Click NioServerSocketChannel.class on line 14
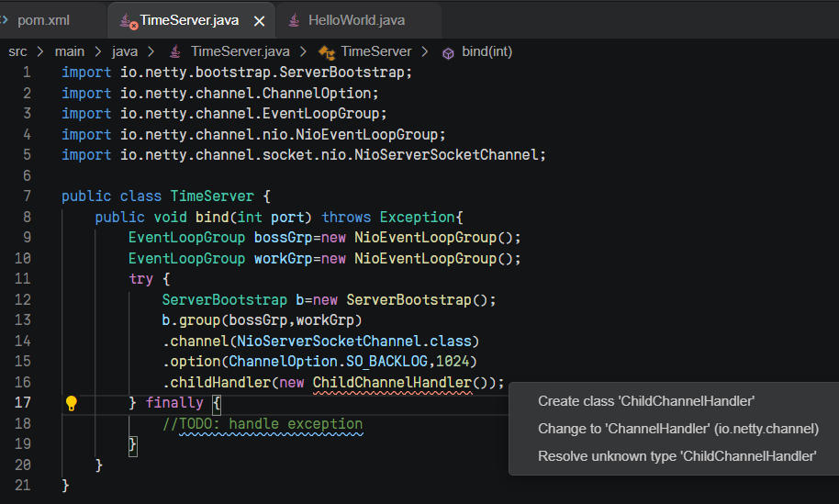Screen dimensions: 839x504 pyautogui.click(x=354, y=342)
